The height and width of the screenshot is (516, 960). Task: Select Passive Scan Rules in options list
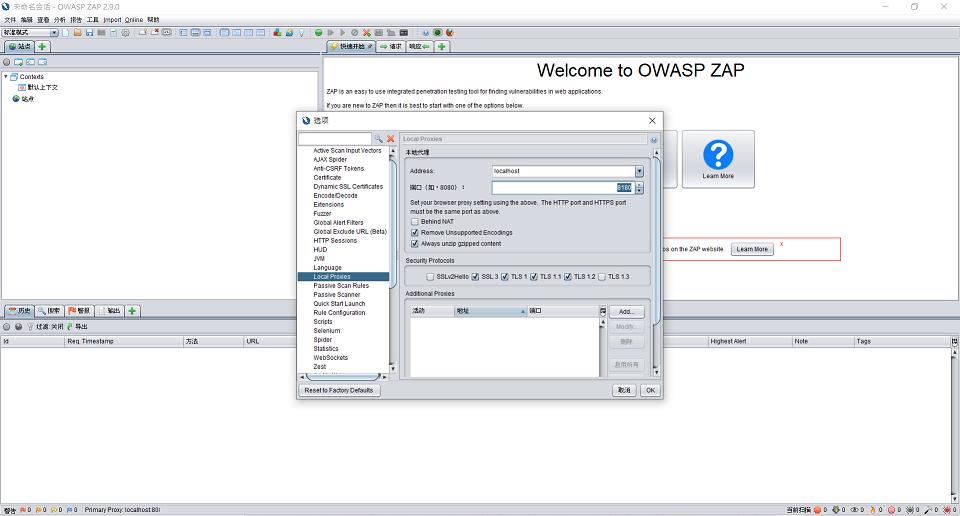tap(341, 286)
